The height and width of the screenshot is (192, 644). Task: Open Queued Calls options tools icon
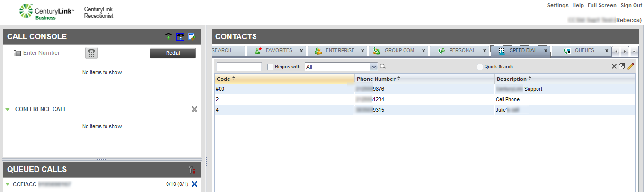[192, 170]
